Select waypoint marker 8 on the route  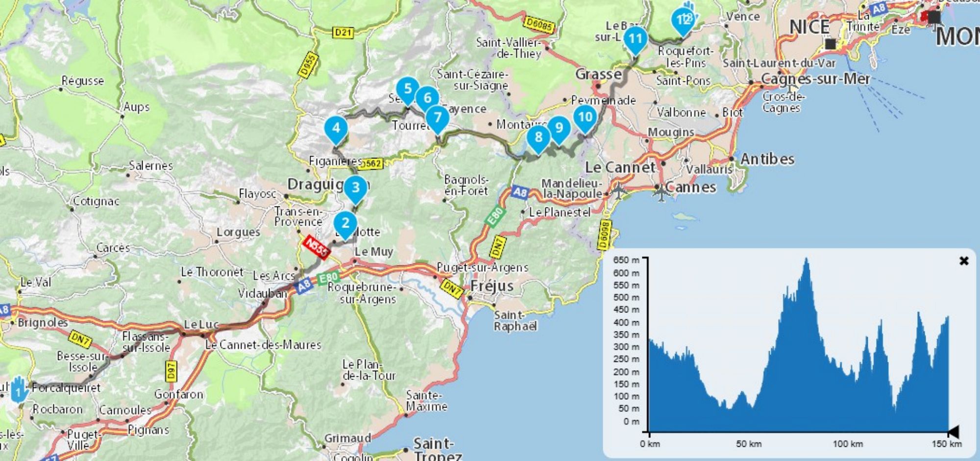[539, 137]
